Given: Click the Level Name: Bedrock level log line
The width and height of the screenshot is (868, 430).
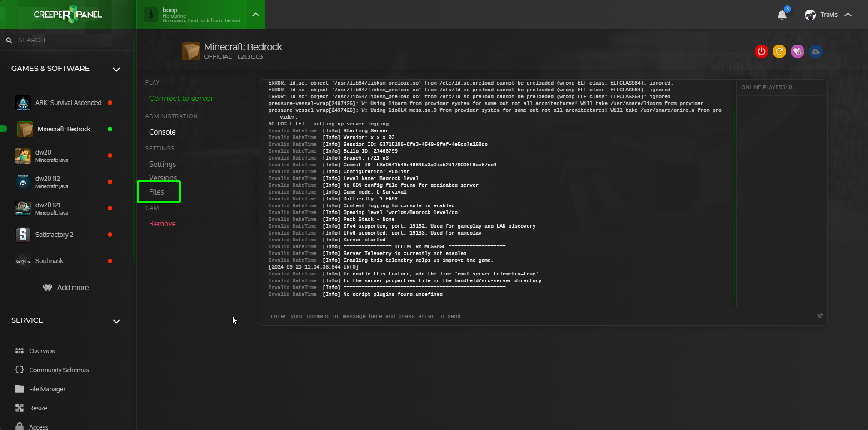Looking at the screenshot, I should (x=344, y=179).
